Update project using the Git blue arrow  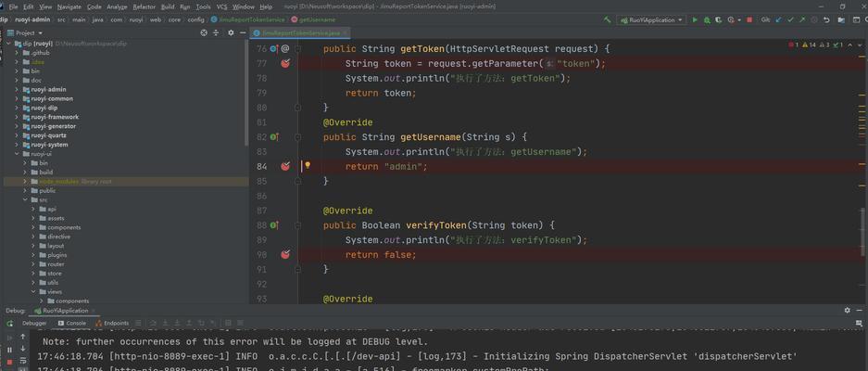tap(779, 20)
